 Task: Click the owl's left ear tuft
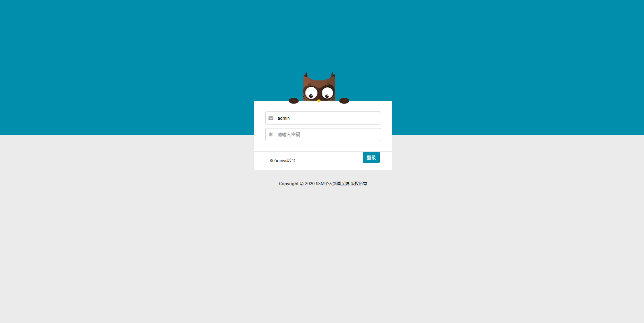tap(306, 75)
